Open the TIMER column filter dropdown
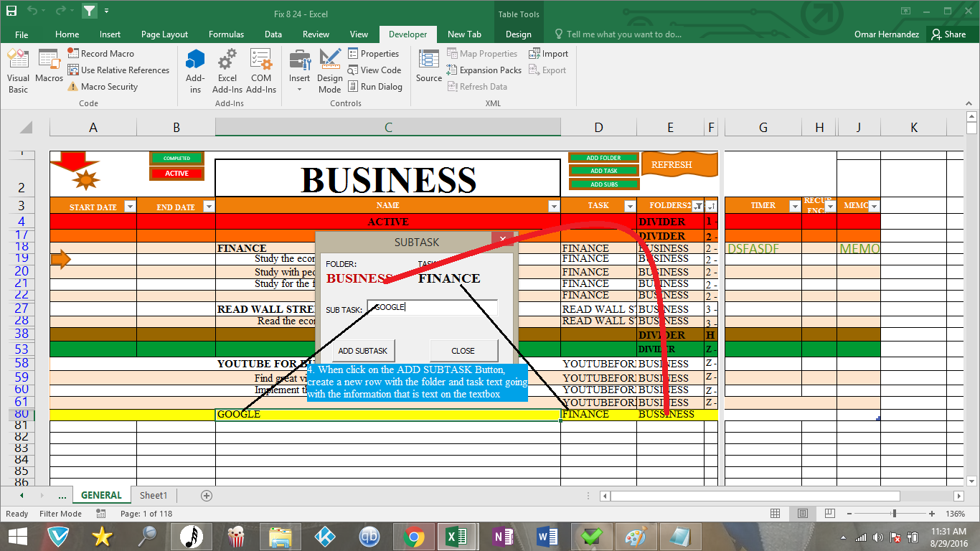 pyautogui.click(x=795, y=207)
